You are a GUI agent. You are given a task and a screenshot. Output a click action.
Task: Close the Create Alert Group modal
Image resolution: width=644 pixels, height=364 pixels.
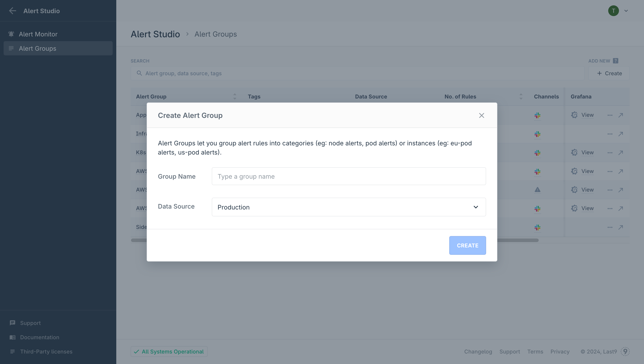pyautogui.click(x=481, y=115)
